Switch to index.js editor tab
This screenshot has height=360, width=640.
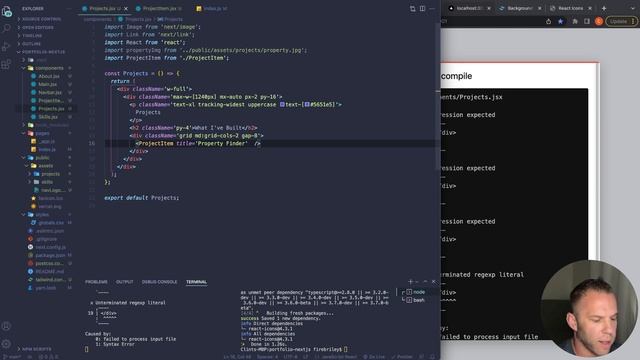tap(212, 9)
